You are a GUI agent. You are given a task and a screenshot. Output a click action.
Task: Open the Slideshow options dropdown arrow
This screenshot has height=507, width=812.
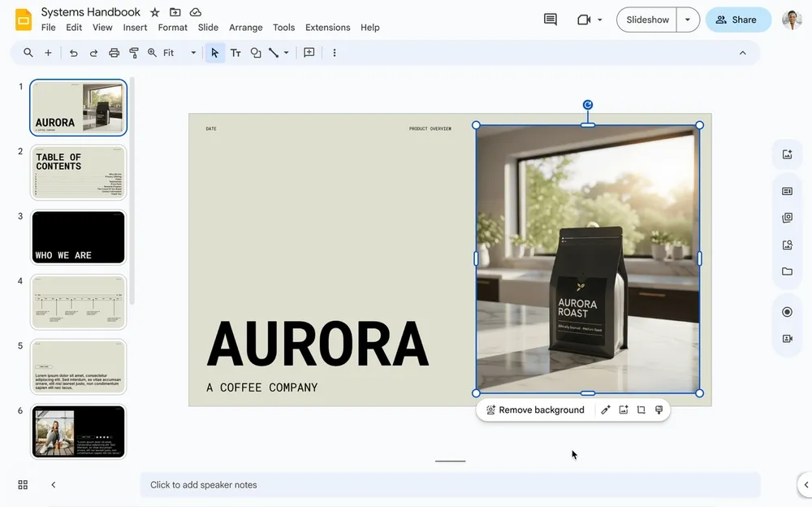687,19
